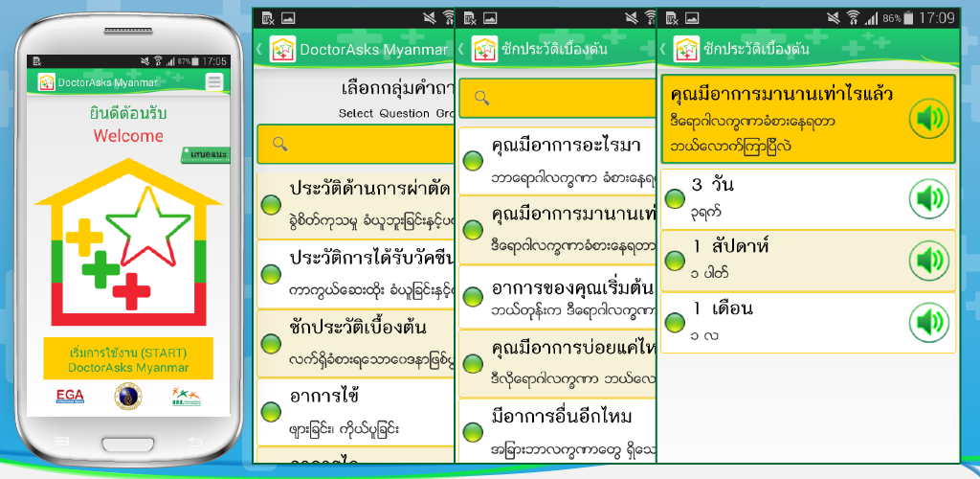Click back arrow in middle ซักประวัติเบื้องต้น screen
The width and height of the screenshot is (980, 479).
click(x=462, y=49)
